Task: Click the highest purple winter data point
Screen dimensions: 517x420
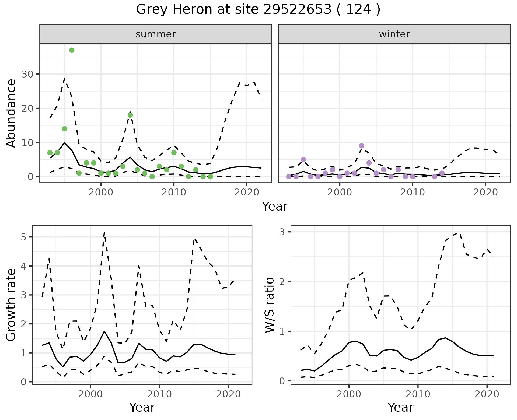Action: pos(362,146)
